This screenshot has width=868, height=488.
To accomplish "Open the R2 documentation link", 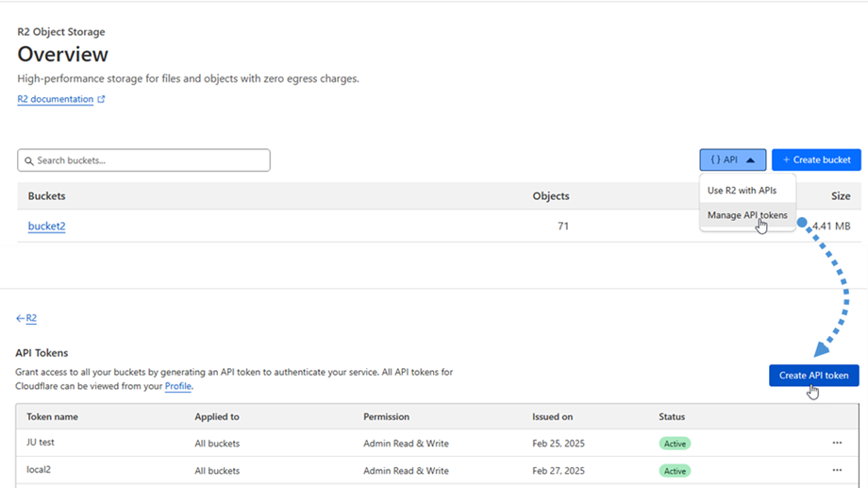I will [x=55, y=99].
